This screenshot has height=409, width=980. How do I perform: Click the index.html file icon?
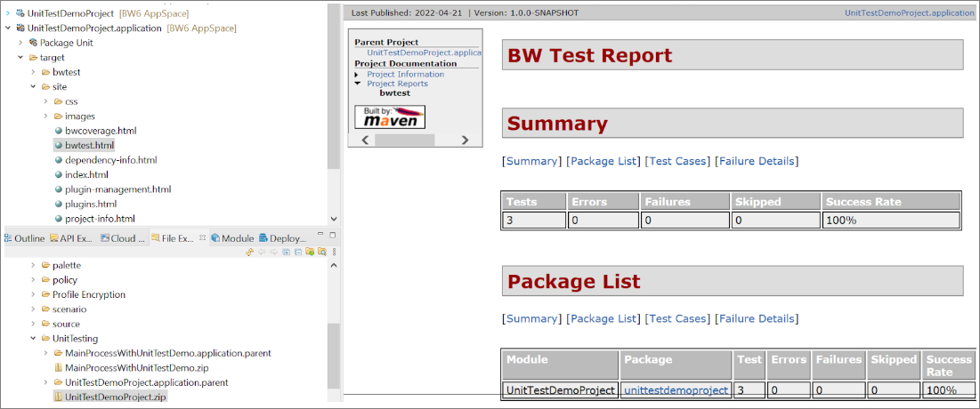pyautogui.click(x=59, y=175)
